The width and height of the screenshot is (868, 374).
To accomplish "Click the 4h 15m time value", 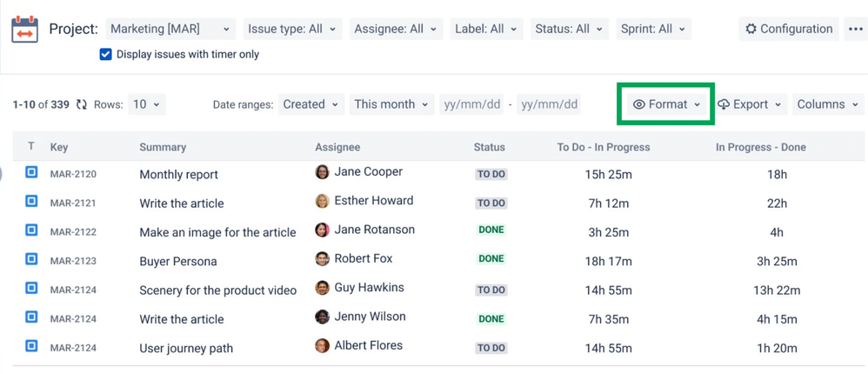I will [777, 319].
